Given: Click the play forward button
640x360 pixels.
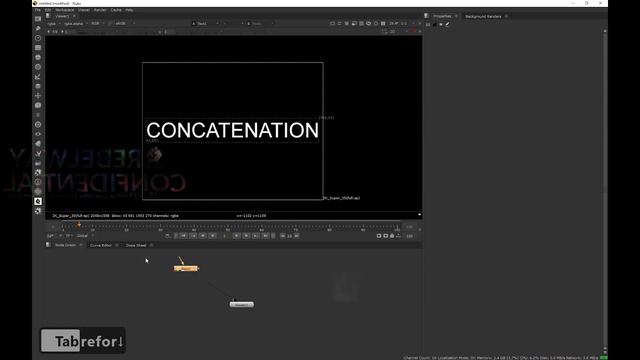Looking at the screenshot, I should tap(236, 236).
